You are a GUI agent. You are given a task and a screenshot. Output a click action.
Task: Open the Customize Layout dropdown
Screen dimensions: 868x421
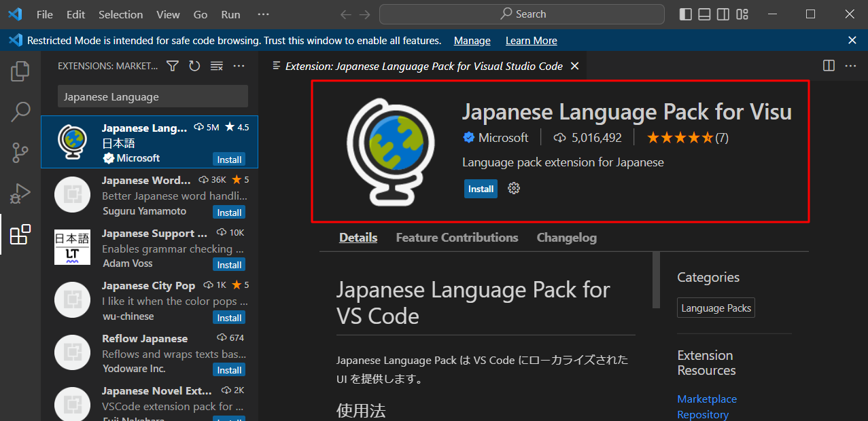tap(742, 14)
